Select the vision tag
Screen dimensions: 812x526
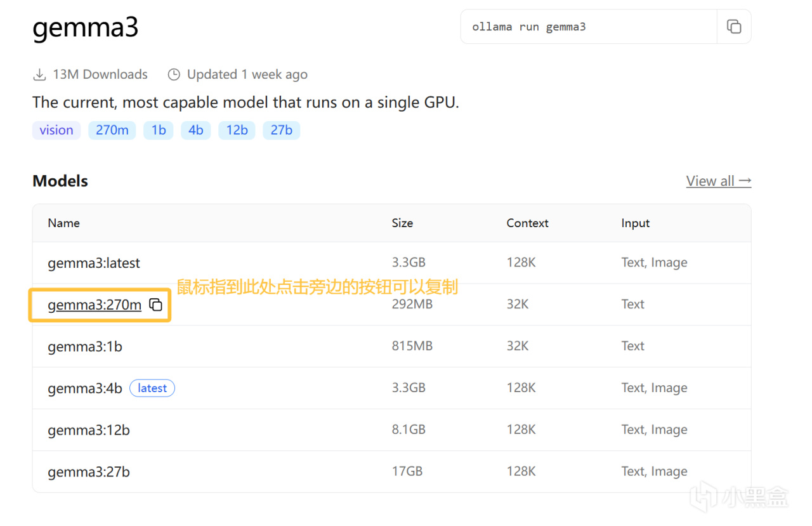tap(56, 130)
